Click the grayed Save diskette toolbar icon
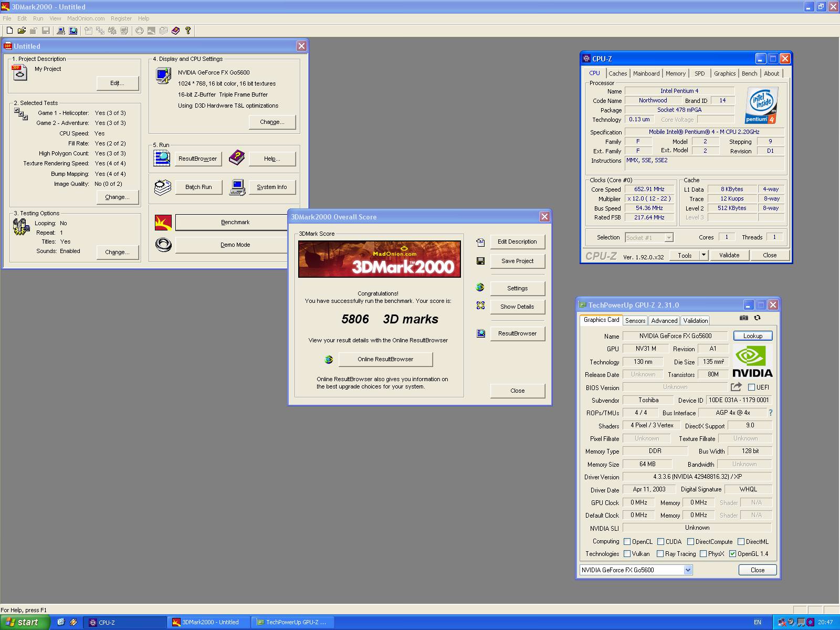Screen dimensions: 840x630 tap(46, 30)
